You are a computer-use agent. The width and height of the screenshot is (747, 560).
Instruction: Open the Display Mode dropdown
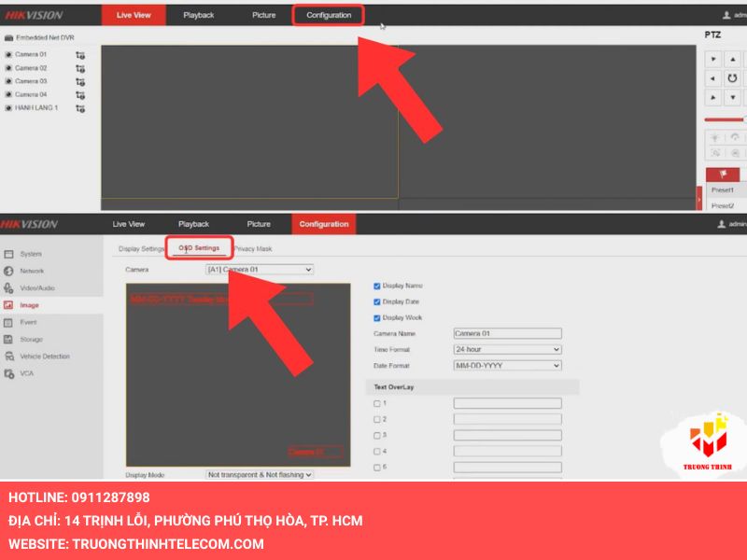click(x=260, y=475)
